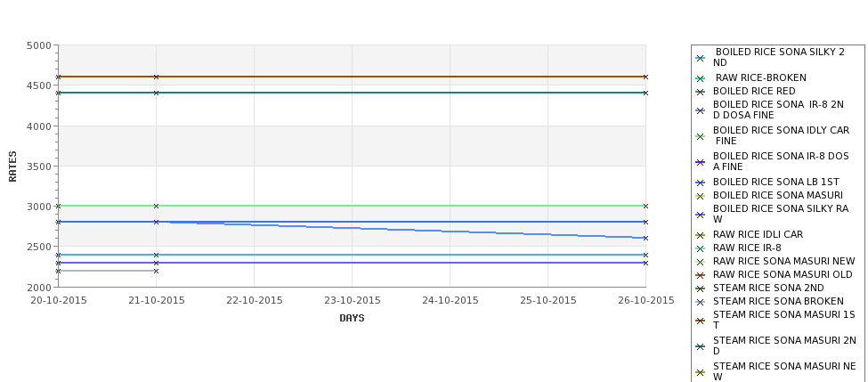Viewport: 868px width, 382px height.
Task: Click the RAW RICE SONA MASURI OLD marker
Action: pyautogui.click(x=701, y=275)
